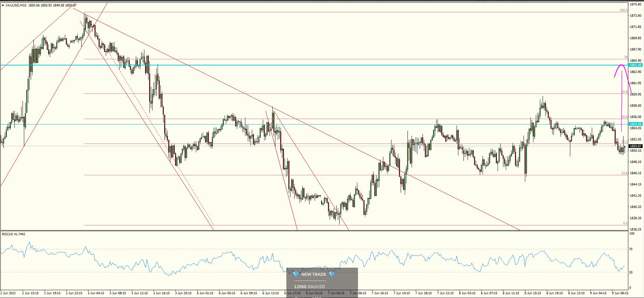644x298 pixels.
Task: Click the 1875.80 price scale value
Action: pyautogui.click(x=635, y=4)
